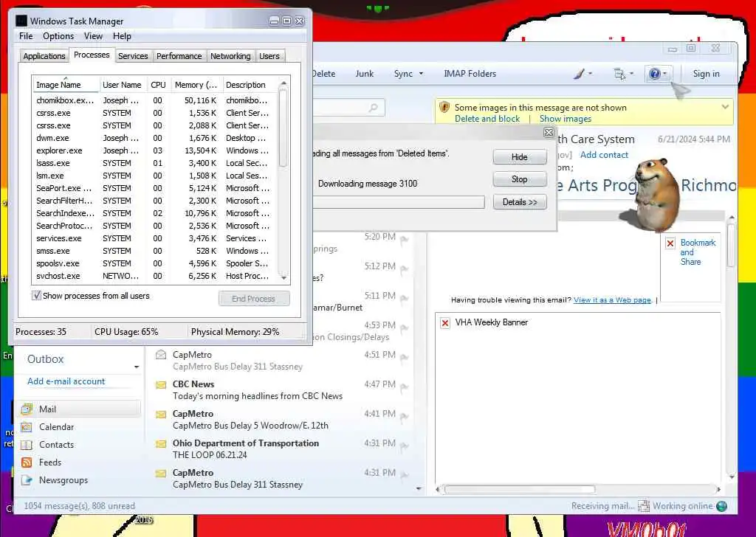Sort processes by Memory column header
This screenshot has height=537, width=756.
pyautogui.click(x=196, y=85)
